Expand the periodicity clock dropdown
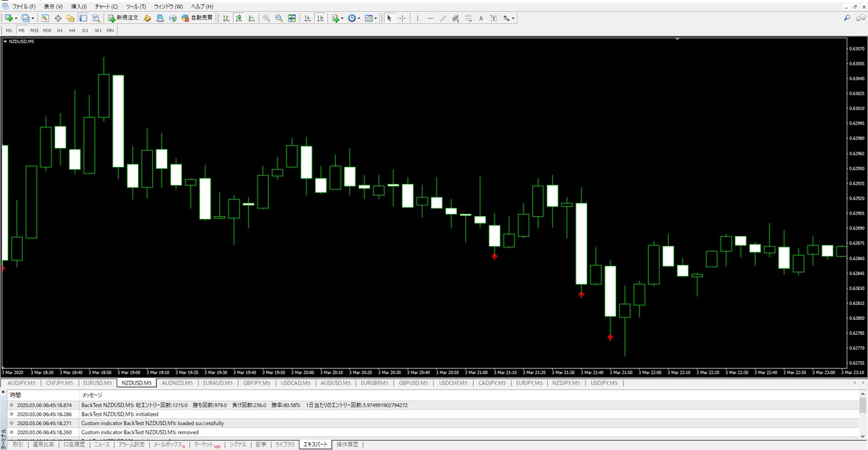 (359, 18)
